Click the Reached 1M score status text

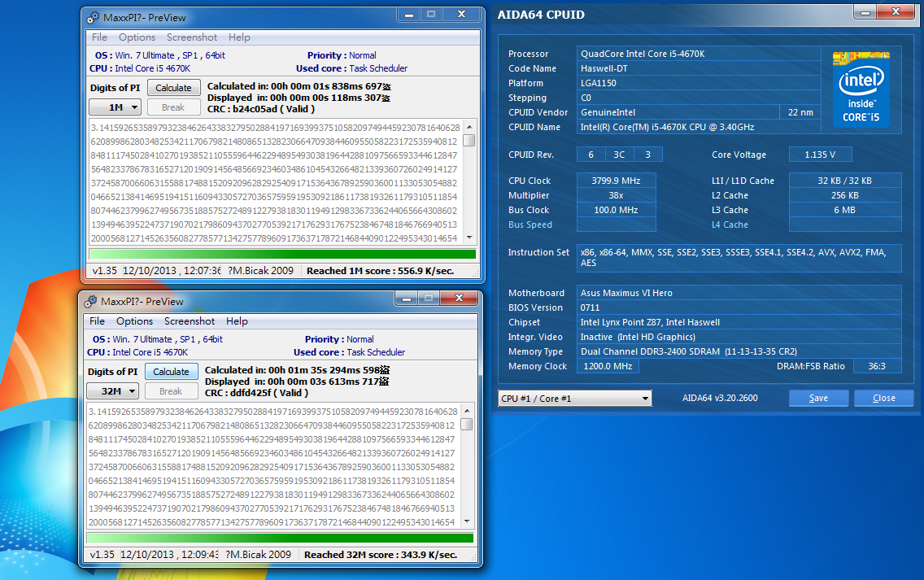380,271
